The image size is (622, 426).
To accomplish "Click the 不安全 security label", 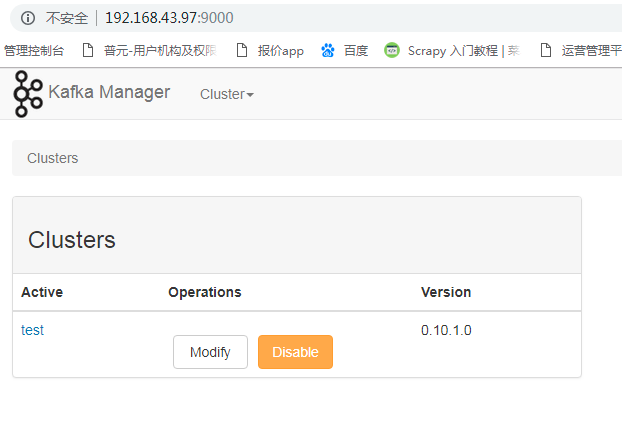I will tap(67, 18).
